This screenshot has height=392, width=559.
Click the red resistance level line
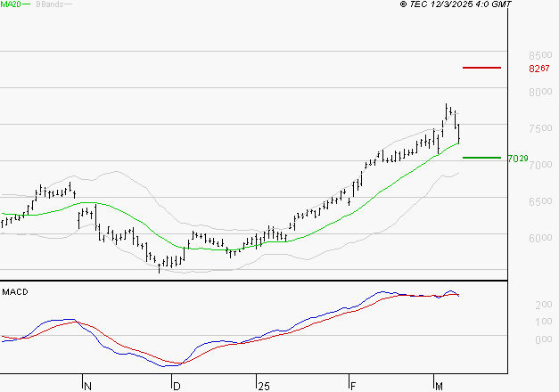[x=481, y=68]
